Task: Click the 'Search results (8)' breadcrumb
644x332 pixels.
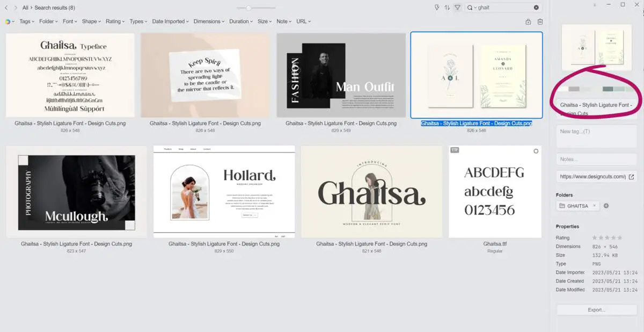Action: pos(56,8)
